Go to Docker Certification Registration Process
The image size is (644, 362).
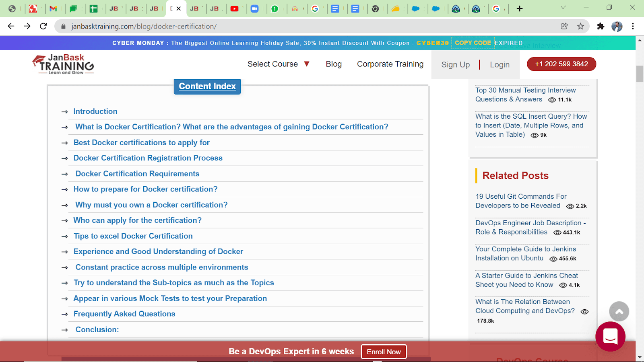(148, 158)
